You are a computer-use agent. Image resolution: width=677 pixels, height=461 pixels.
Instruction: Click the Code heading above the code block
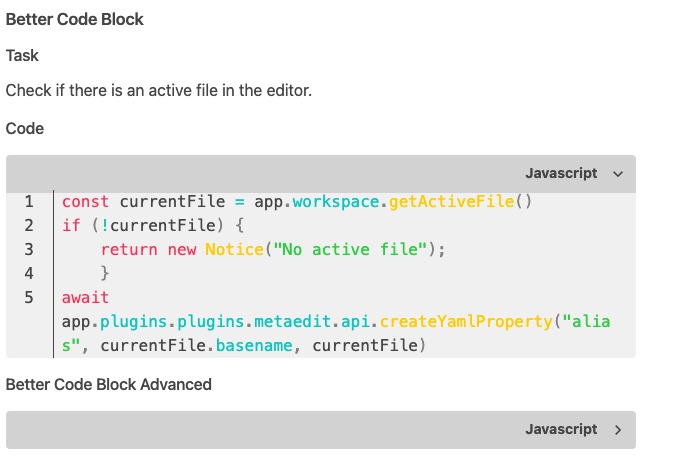pyautogui.click(x=25, y=128)
